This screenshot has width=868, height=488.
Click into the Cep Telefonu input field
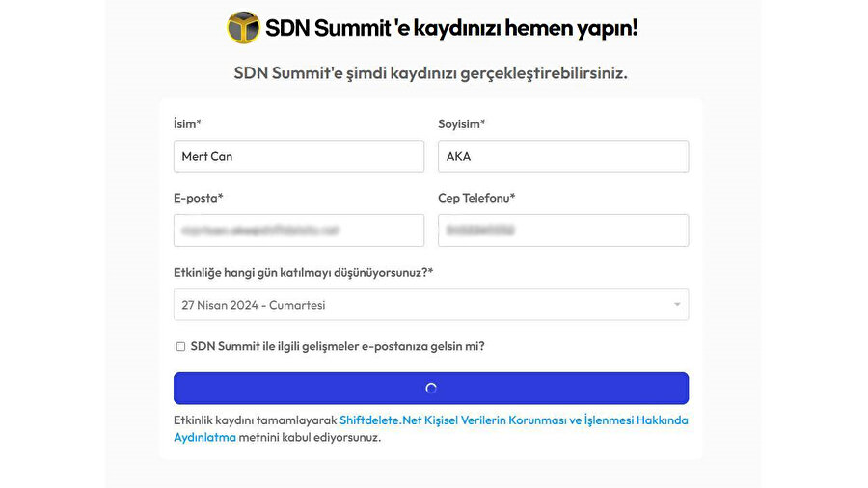(563, 230)
